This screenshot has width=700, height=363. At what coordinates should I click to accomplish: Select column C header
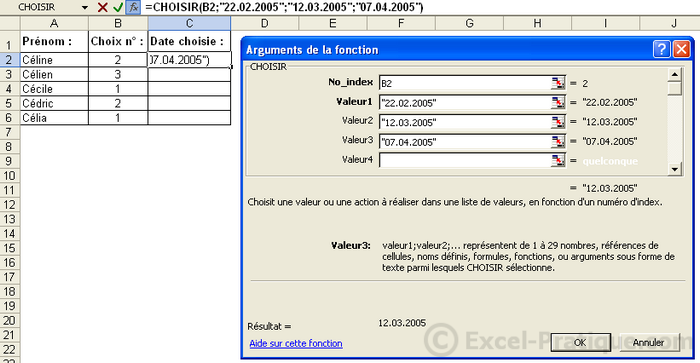[189, 23]
